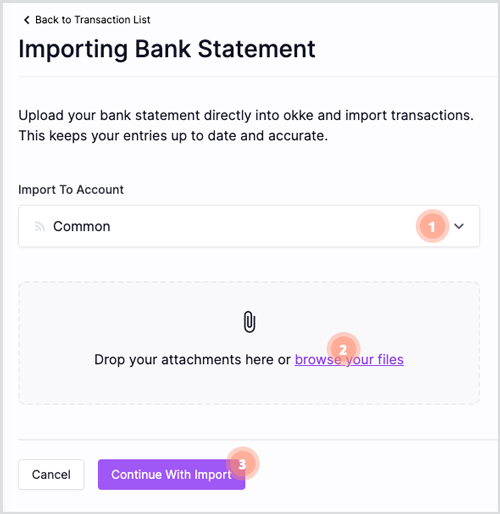Click the Import To Account label
The image size is (500, 514).
(71, 190)
